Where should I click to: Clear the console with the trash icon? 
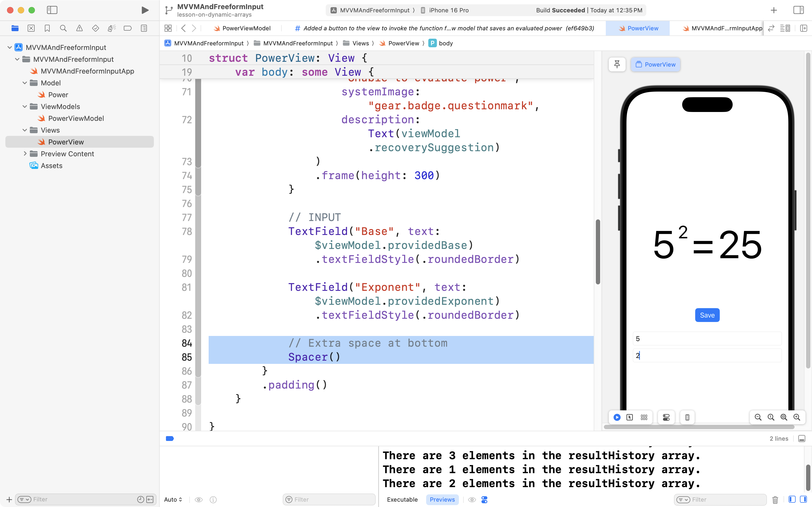775,500
